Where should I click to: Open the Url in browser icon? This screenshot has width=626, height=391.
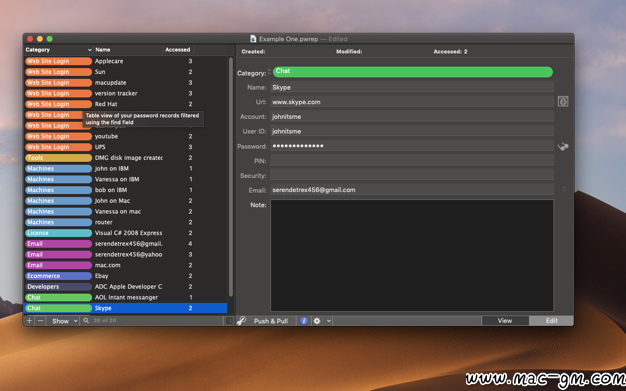point(563,101)
